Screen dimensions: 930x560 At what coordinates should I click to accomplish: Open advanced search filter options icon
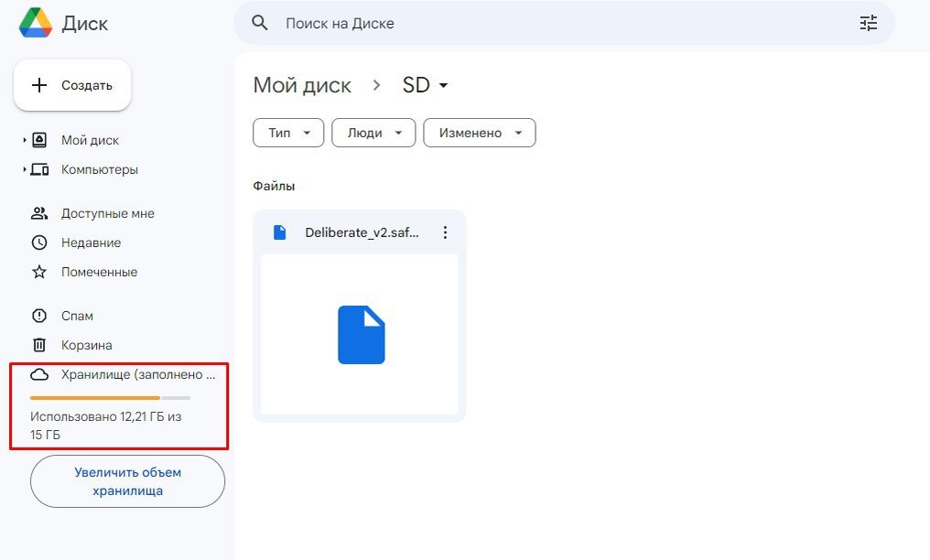869,23
